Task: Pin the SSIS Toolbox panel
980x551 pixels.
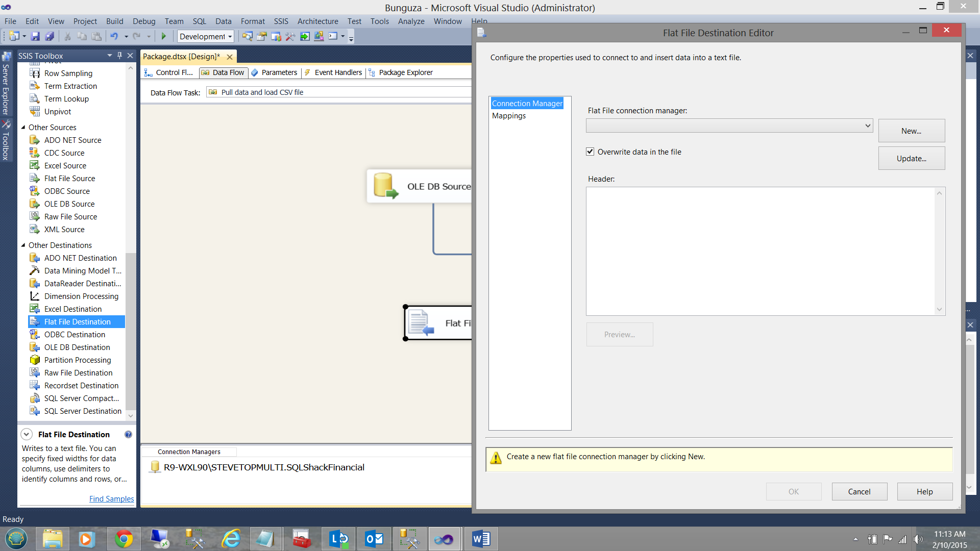Action: tap(120, 56)
